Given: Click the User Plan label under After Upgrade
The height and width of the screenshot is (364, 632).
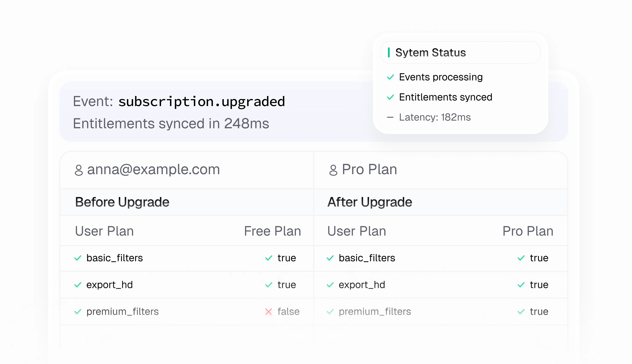Looking at the screenshot, I should [x=357, y=231].
